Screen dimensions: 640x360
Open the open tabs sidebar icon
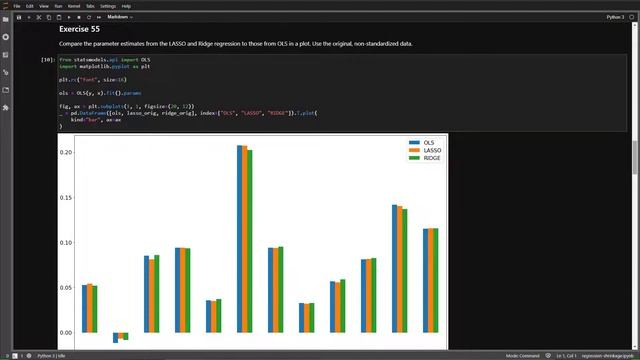coord(6,90)
